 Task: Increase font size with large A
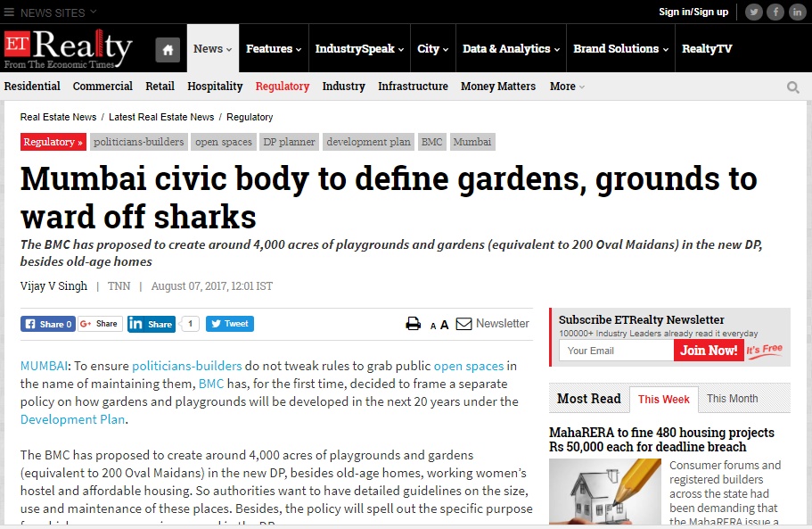coord(444,325)
